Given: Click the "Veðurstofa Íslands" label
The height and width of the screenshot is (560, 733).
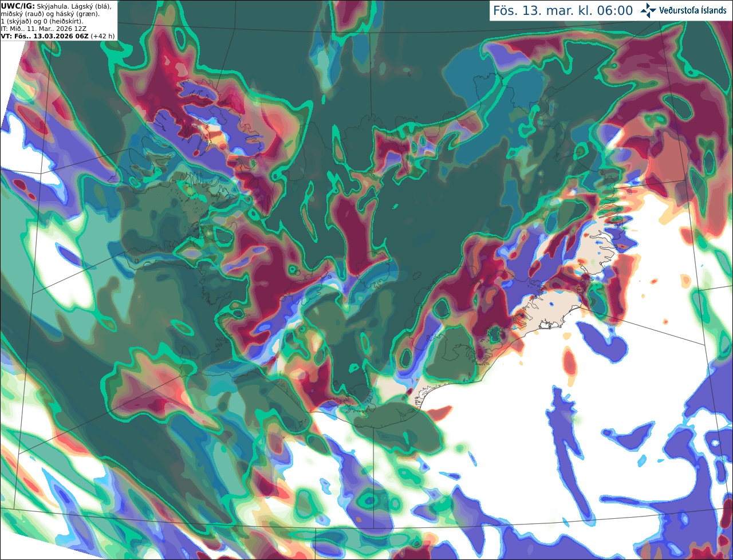Looking at the screenshot, I should [x=693, y=10].
